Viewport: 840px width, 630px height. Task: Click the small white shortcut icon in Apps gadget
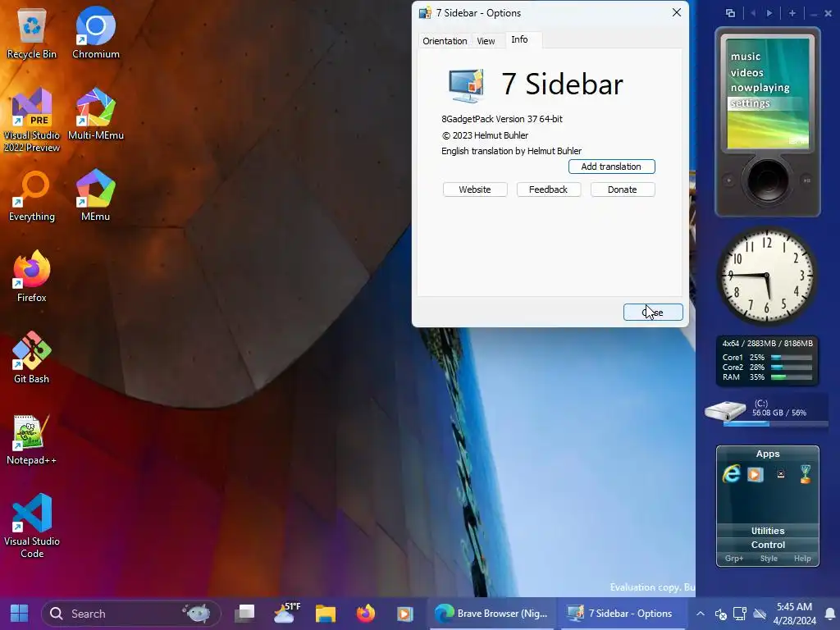pyautogui.click(x=781, y=473)
